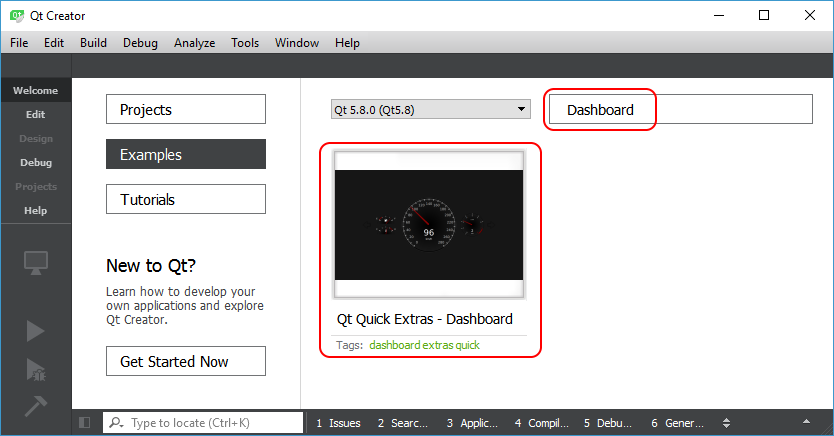
Task: Open the File menu
Action: tap(19, 43)
